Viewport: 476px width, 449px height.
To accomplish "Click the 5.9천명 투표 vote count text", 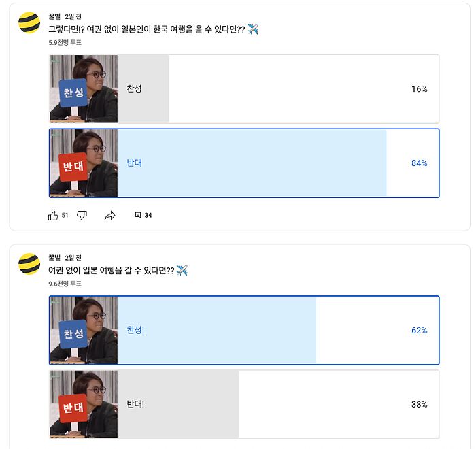I will coord(65,42).
